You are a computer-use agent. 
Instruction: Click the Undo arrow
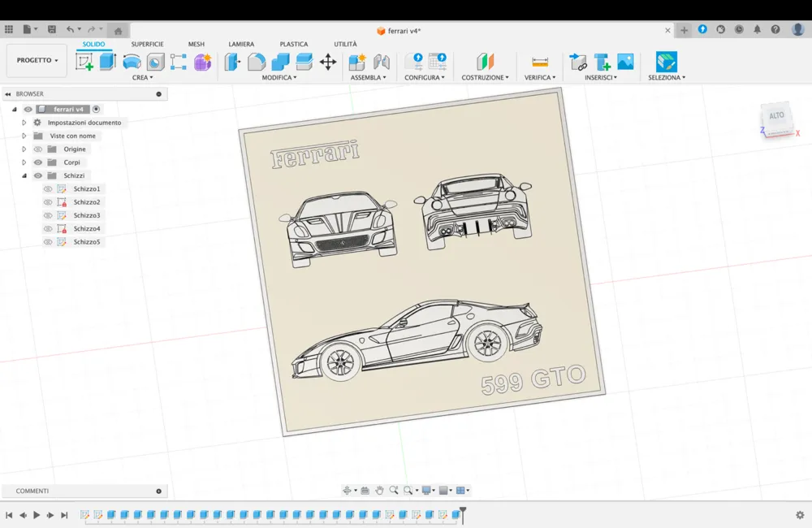tap(70, 29)
